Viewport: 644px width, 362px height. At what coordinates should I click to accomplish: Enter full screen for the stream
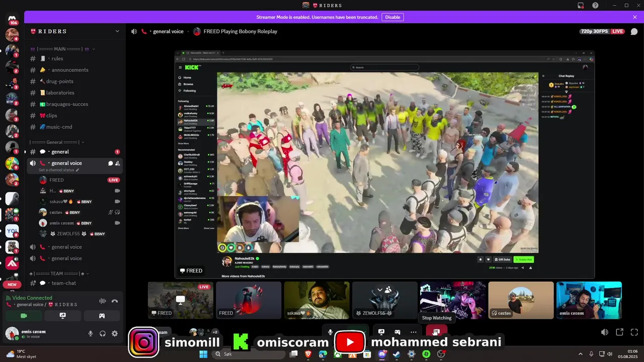[x=634, y=332]
